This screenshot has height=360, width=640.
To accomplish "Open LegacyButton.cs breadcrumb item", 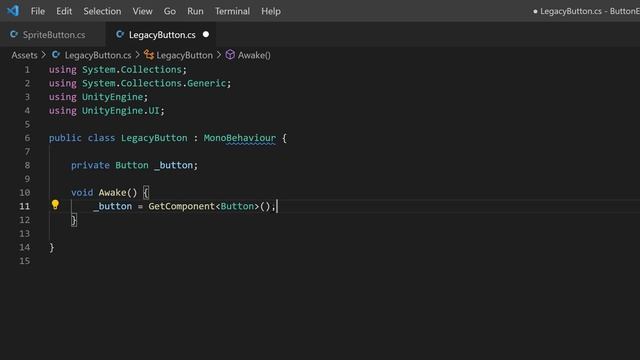I will click(x=98, y=55).
